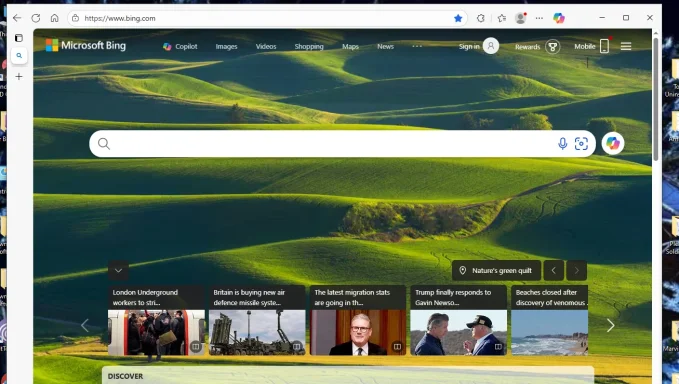Image resolution: width=679 pixels, height=384 pixels.
Task: Open the Mobile link
Action: pos(585,46)
